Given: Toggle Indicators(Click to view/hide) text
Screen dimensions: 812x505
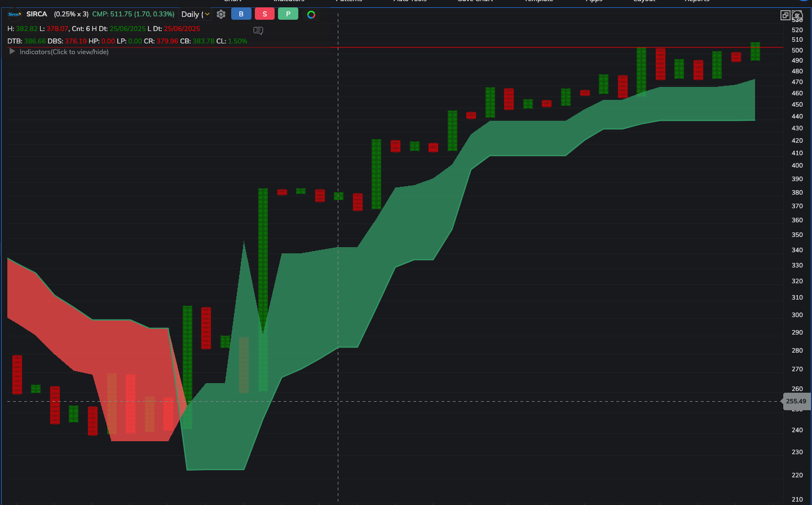Looking at the screenshot, I should [64, 52].
